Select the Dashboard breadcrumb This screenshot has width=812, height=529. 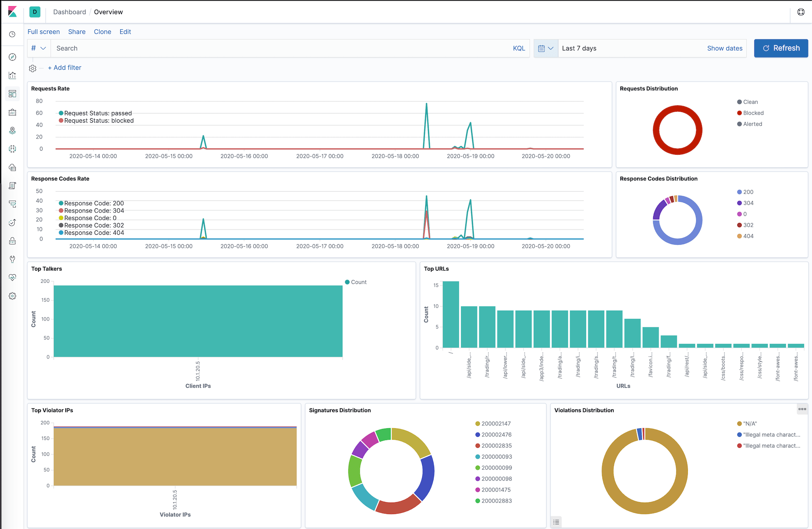click(x=69, y=12)
